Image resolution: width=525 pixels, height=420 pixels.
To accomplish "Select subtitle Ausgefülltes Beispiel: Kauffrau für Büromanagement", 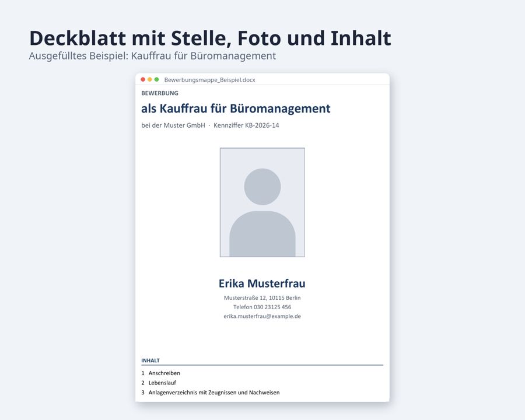I will (152, 55).
